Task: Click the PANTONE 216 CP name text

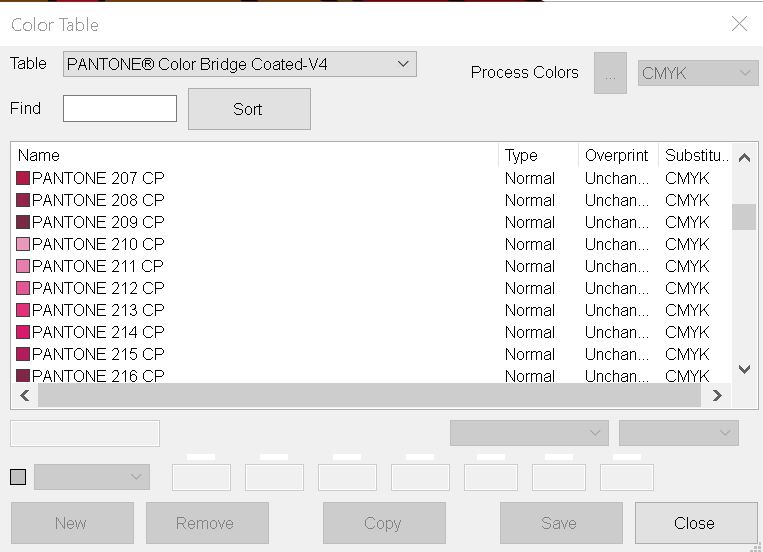Action: (x=98, y=376)
